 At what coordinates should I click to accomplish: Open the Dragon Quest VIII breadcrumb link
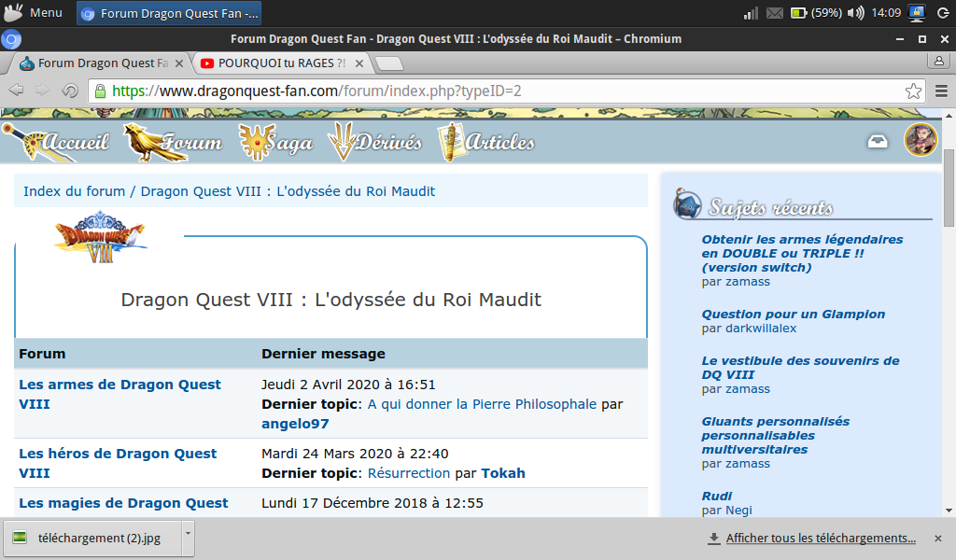pyautogui.click(x=288, y=191)
